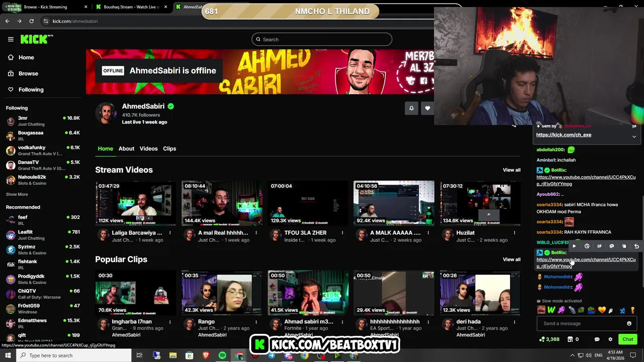The image size is (644, 362).
Task: Click in the Kick Search field
Action: pos(322,39)
